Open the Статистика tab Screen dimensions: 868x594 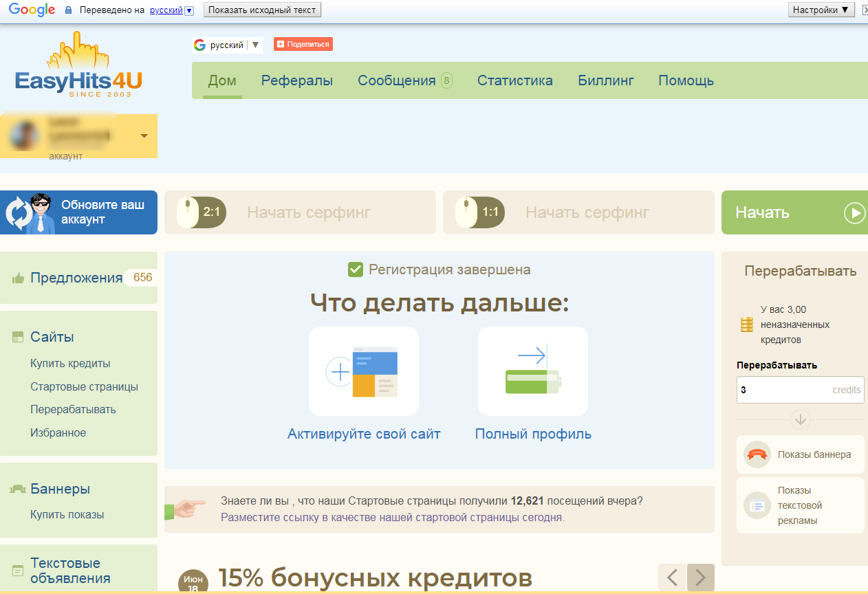coord(515,80)
